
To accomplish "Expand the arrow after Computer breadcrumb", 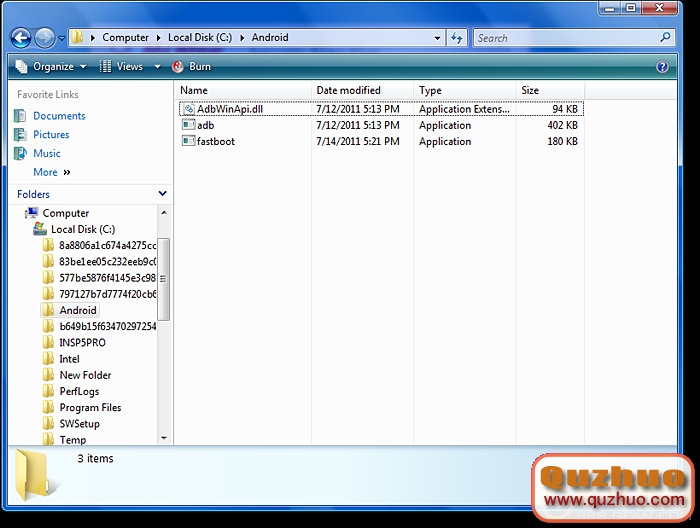I will pos(158,38).
